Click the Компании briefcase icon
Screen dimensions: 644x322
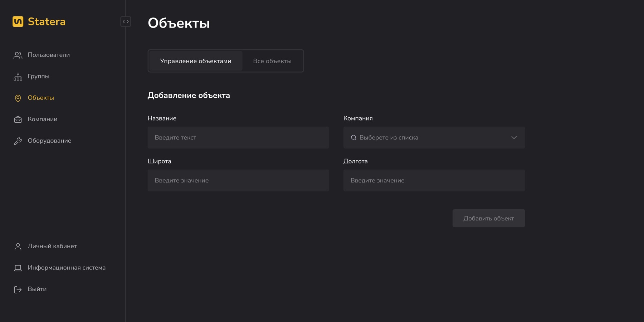click(18, 119)
